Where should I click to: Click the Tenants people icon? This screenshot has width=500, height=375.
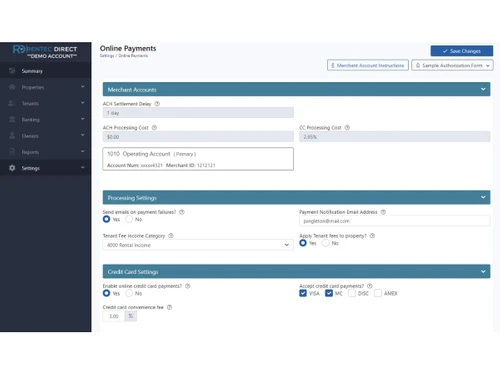(x=12, y=103)
